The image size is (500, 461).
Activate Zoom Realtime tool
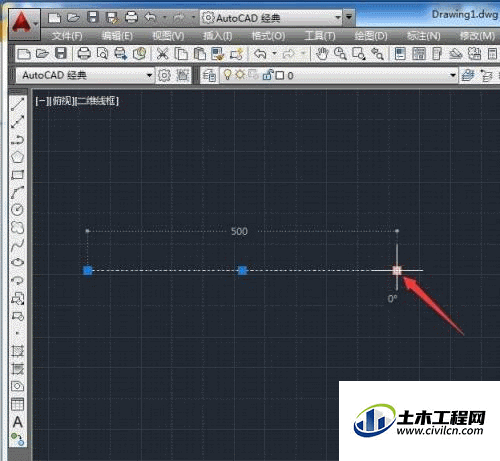pos(340,54)
